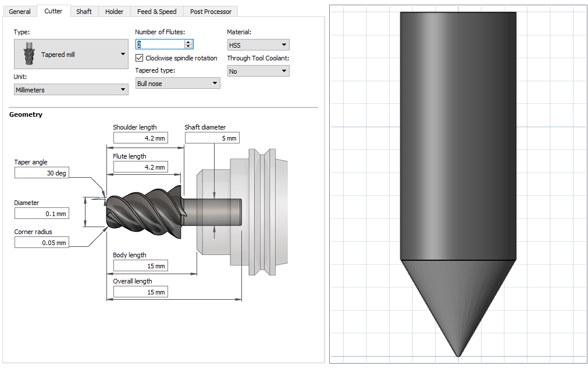Open the Shaft tab
Viewport: 588px width, 370px height.
84,12
